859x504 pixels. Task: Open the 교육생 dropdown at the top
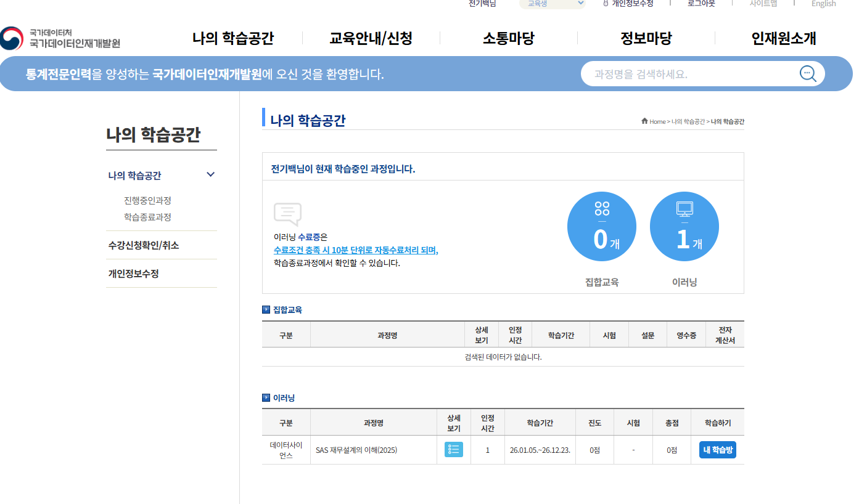pos(552,4)
